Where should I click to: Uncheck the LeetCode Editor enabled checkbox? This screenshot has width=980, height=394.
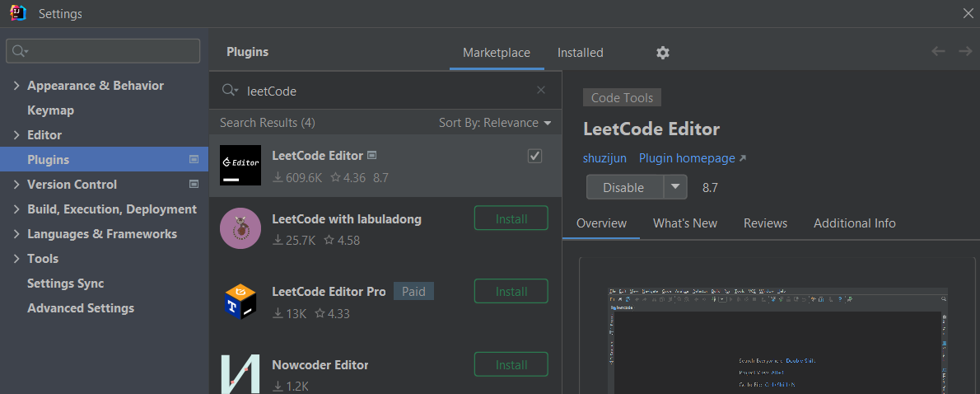click(535, 156)
